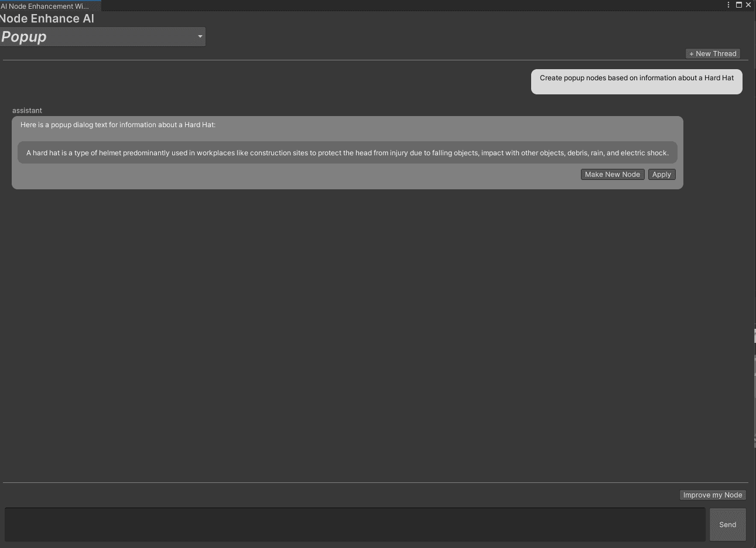
Task: Focus the message input field
Action: (355, 525)
